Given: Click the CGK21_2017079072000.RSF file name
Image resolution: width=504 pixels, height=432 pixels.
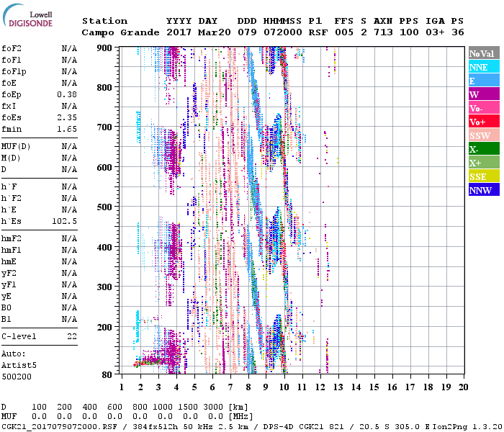Looking at the screenshot, I should point(59,427).
